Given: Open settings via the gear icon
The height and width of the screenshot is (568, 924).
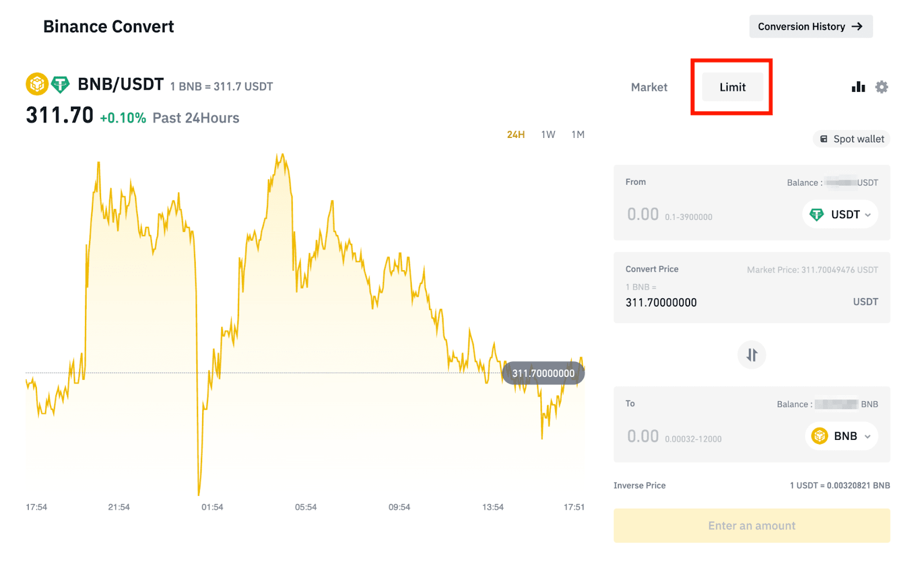Looking at the screenshot, I should coord(881,87).
